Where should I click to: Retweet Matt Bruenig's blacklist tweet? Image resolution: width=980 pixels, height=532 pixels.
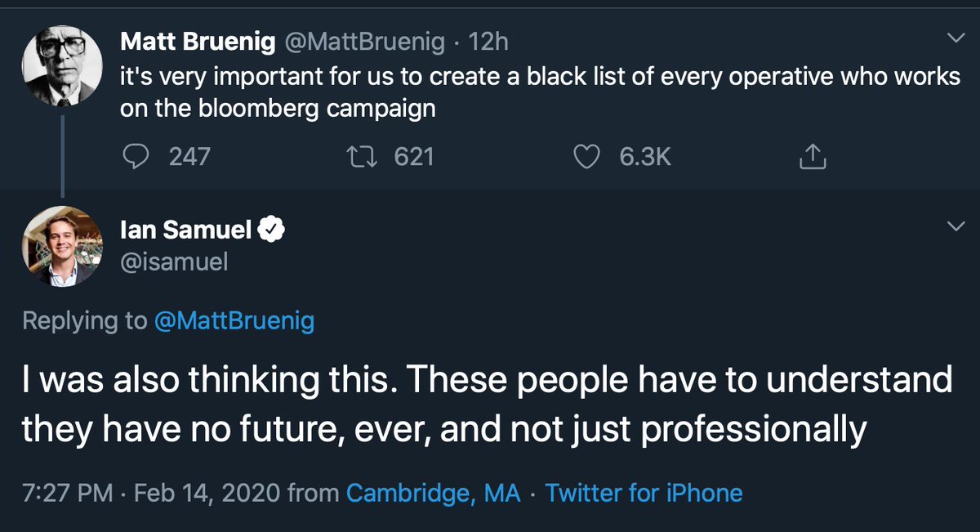tap(360, 157)
